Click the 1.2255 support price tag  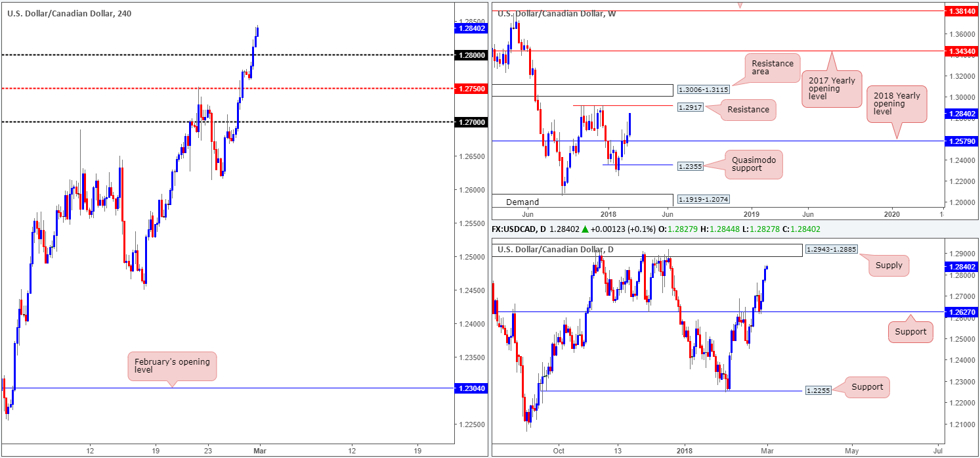tap(819, 391)
